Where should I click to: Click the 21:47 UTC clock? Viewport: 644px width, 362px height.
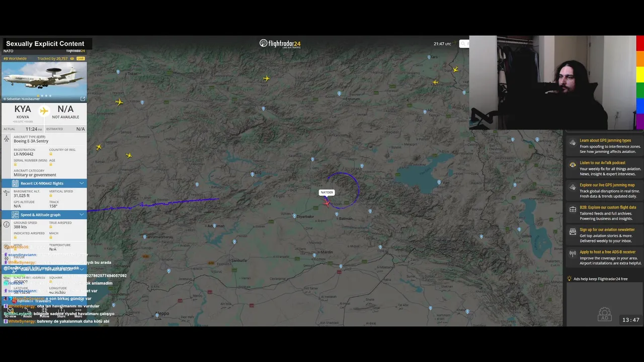[x=442, y=44]
